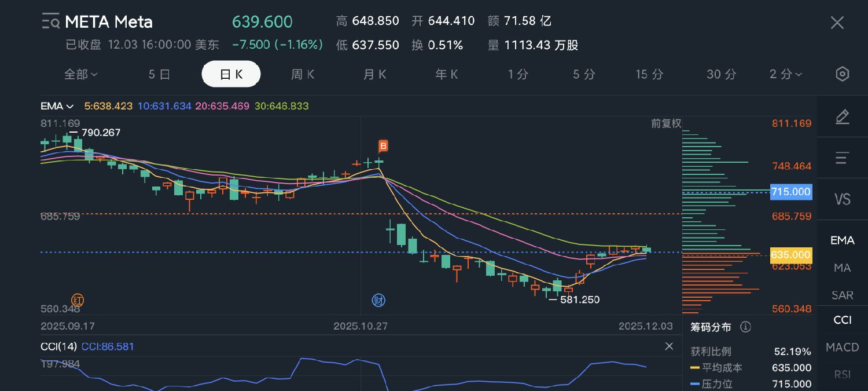Open the EMA indicator dropdown
This screenshot has height=391, width=868.
pos(57,106)
